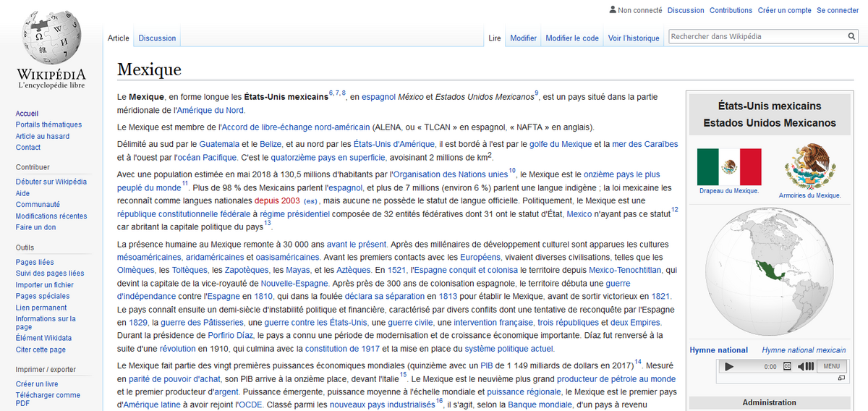Open the Mexican flag image

[729, 166]
